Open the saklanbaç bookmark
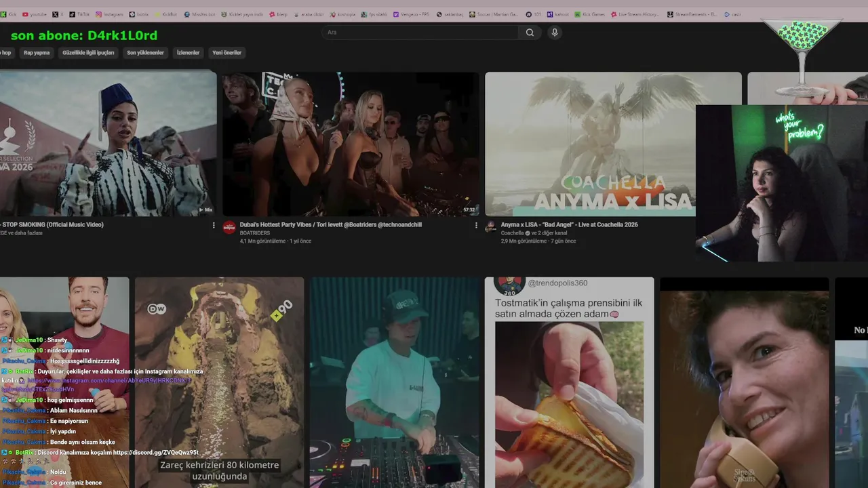The width and height of the screenshot is (868, 488). coord(449,14)
